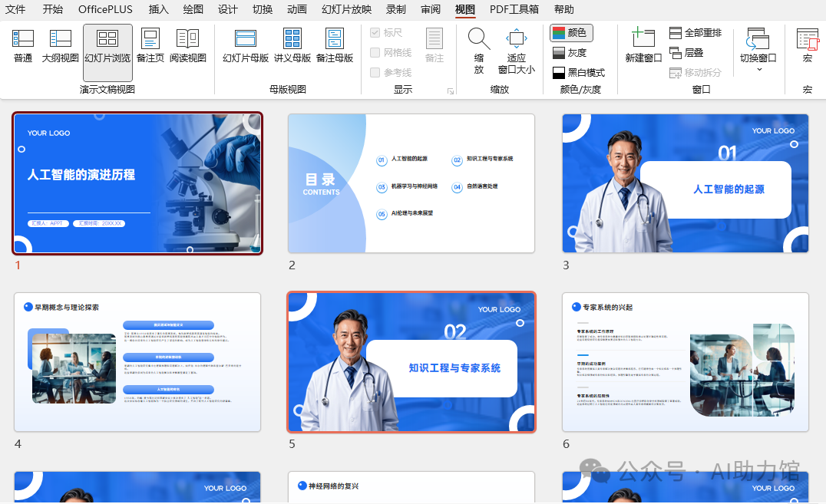Click 层叠 cascade windows
This screenshot has height=504, width=826.
point(686,53)
